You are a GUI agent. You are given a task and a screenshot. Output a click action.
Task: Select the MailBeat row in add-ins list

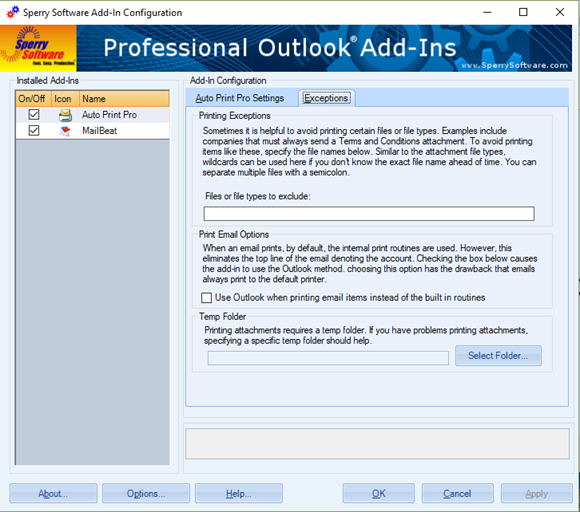92,131
